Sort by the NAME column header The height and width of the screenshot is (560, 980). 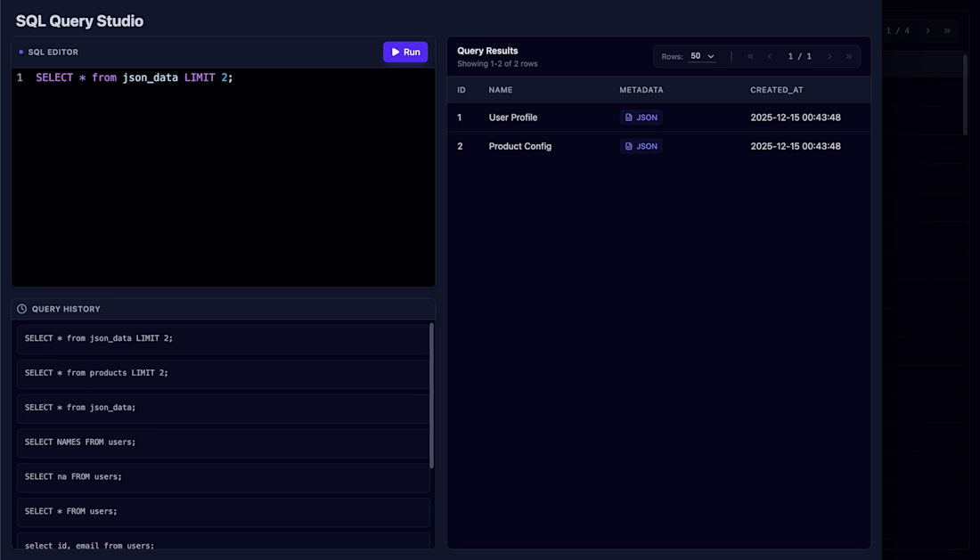click(x=500, y=90)
